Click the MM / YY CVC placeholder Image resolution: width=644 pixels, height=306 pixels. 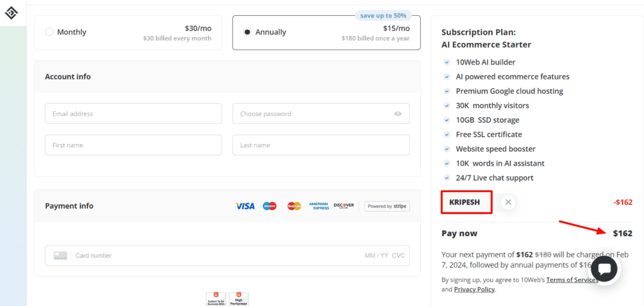pyautogui.click(x=384, y=256)
